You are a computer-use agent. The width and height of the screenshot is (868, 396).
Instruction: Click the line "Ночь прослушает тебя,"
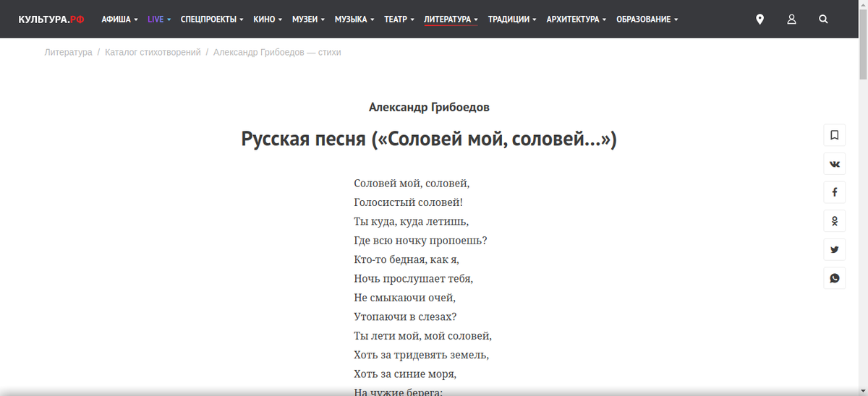point(413,278)
